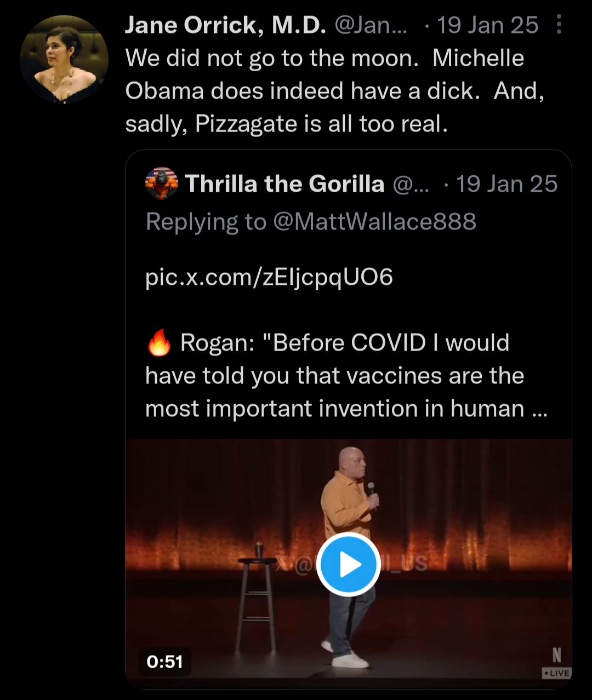Open the three-dot more options menu
The image size is (592, 700).
559,25
